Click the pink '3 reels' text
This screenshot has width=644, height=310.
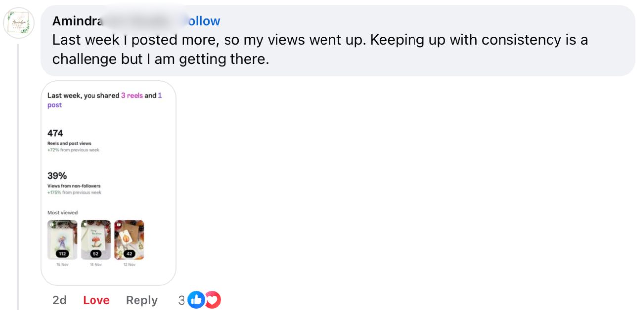[x=132, y=96]
